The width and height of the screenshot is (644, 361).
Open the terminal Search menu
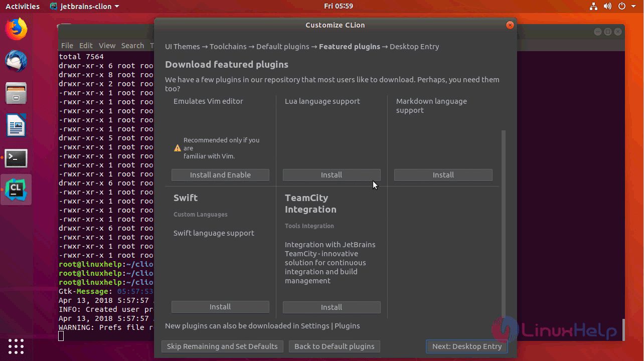[132, 46]
